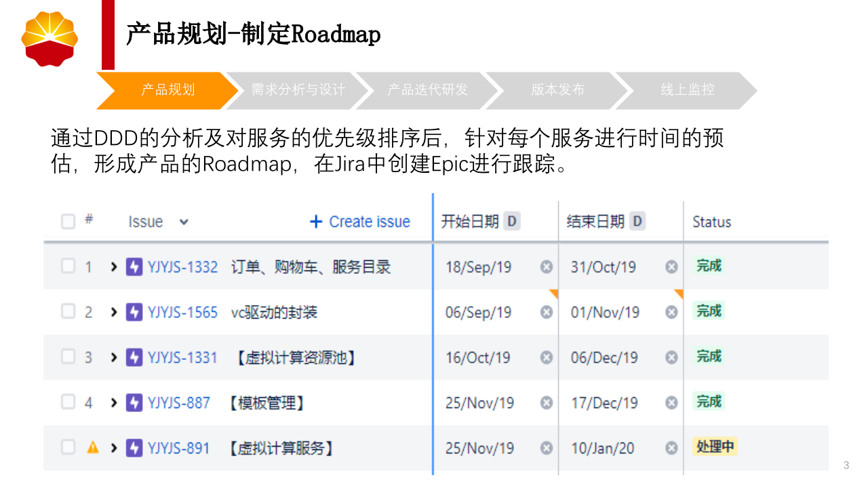
Task: Check the checkbox on row 1
Action: click(x=68, y=266)
